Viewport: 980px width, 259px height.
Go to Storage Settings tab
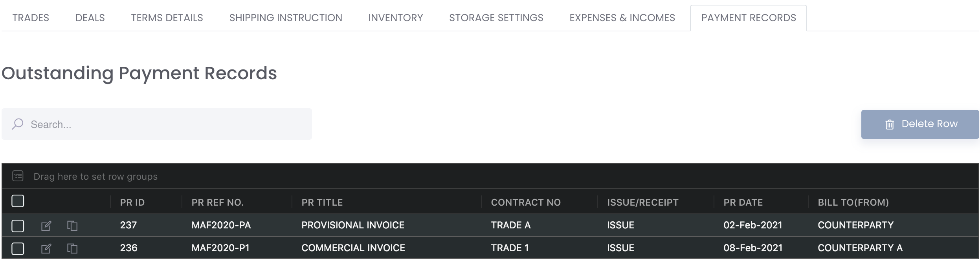pyautogui.click(x=496, y=18)
